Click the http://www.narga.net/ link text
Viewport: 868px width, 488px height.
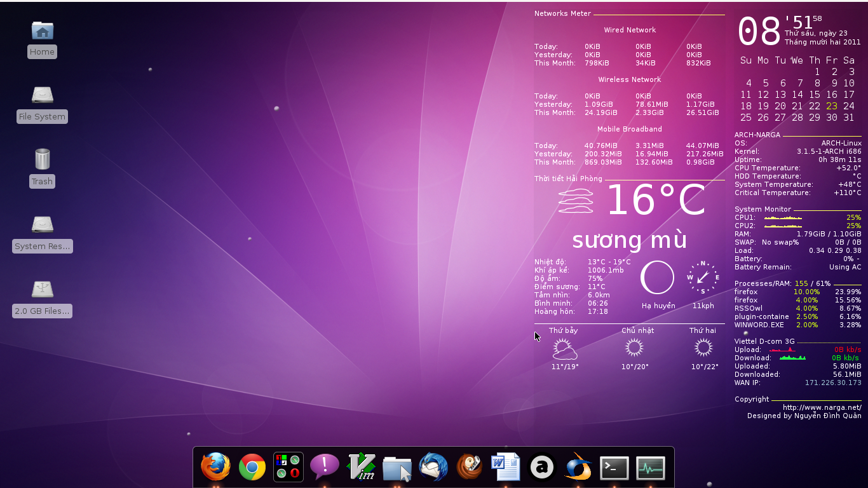(x=822, y=407)
